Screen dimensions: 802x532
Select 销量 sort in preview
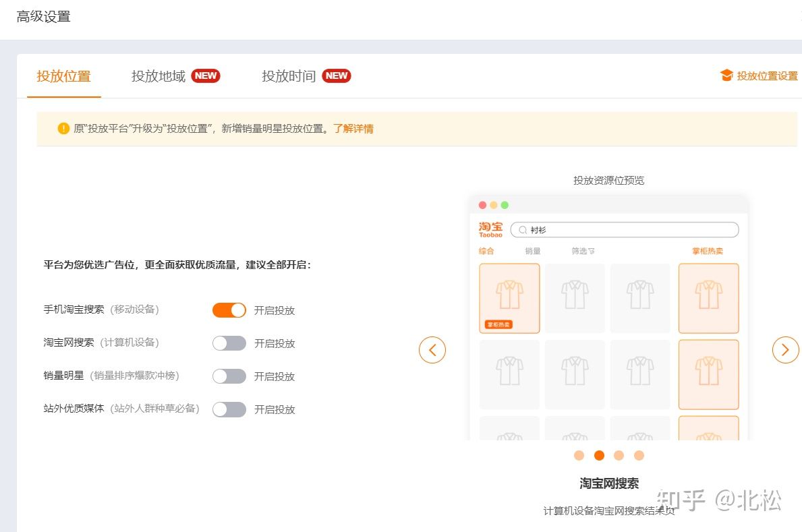(x=532, y=251)
